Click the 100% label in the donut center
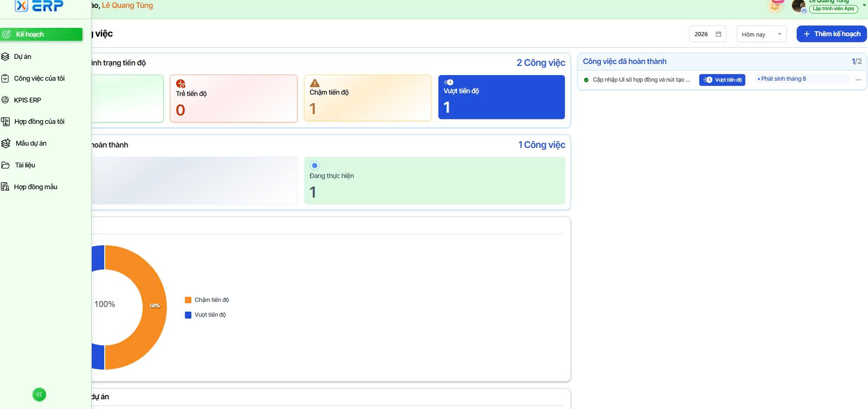This screenshot has height=409, width=868. pyautogui.click(x=105, y=304)
